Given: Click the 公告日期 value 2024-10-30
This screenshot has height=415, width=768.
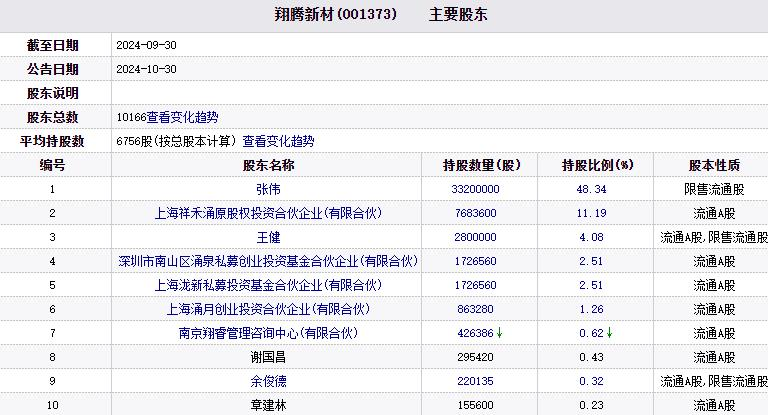Looking at the screenshot, I should (x=146, y=69).
